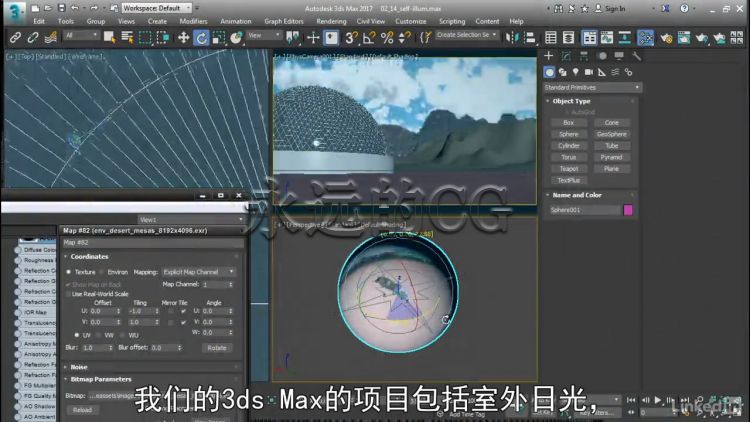The height and width of the screenshot is (422, 750).
Task: Click the Blur value field
Action: pos(95,348)
